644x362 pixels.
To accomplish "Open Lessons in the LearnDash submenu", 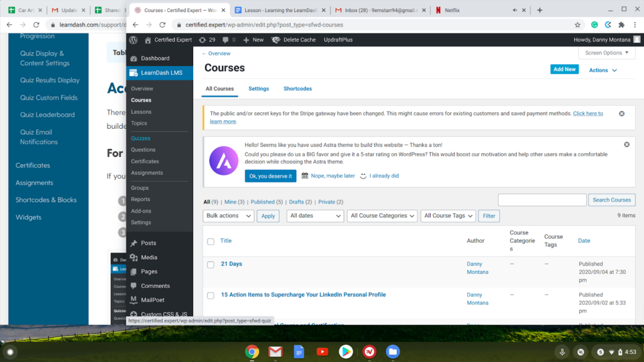I will [142, 112].
